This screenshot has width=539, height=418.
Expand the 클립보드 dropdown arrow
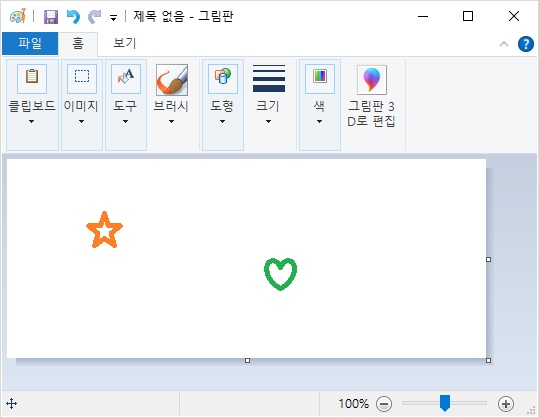point(32,121)
